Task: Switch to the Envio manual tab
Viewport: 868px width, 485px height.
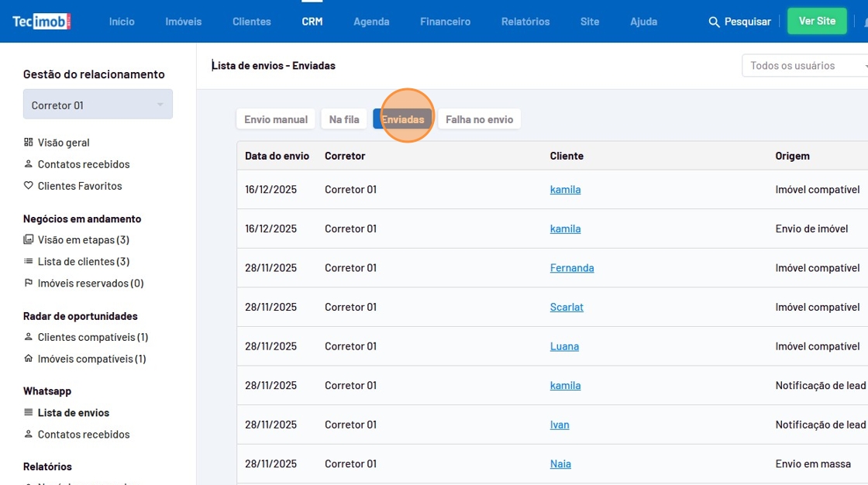Action: [276, 119]
